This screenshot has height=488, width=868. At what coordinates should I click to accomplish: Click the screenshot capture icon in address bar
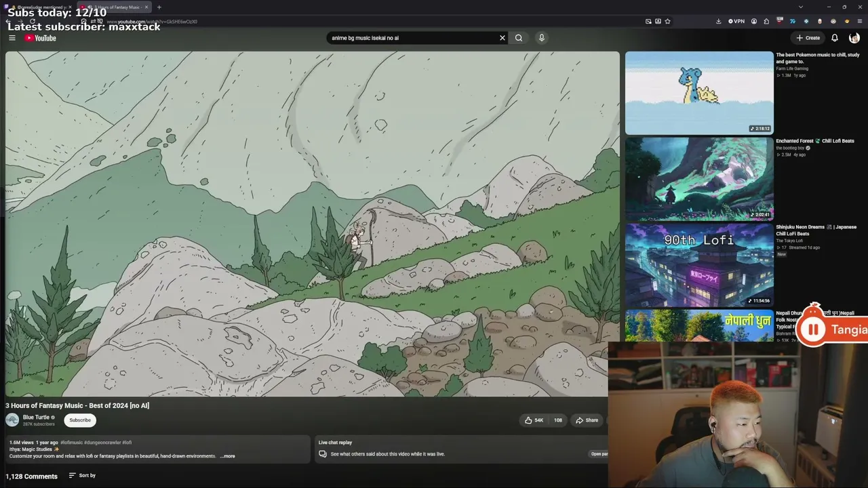(x=658, y=21)
